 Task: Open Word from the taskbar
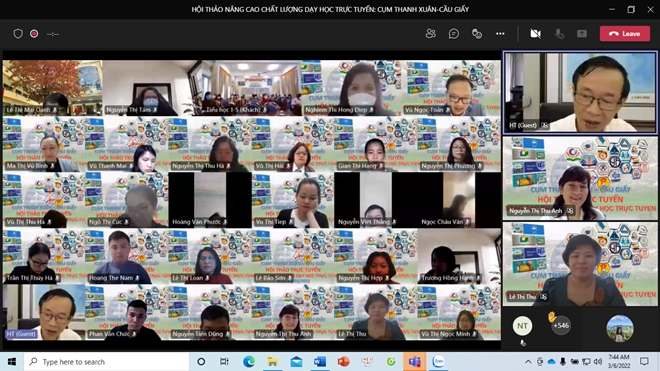[x=320, y=362]
